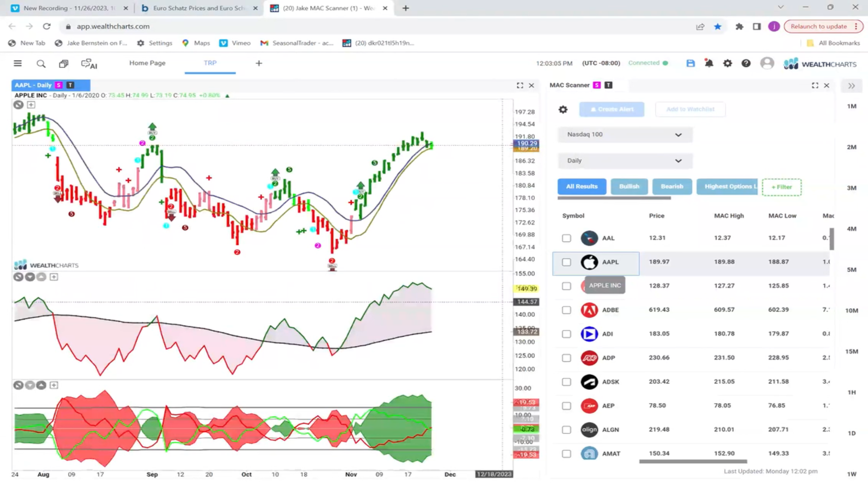
Task: Switch to the TRP tab
Action: (210, 63)
